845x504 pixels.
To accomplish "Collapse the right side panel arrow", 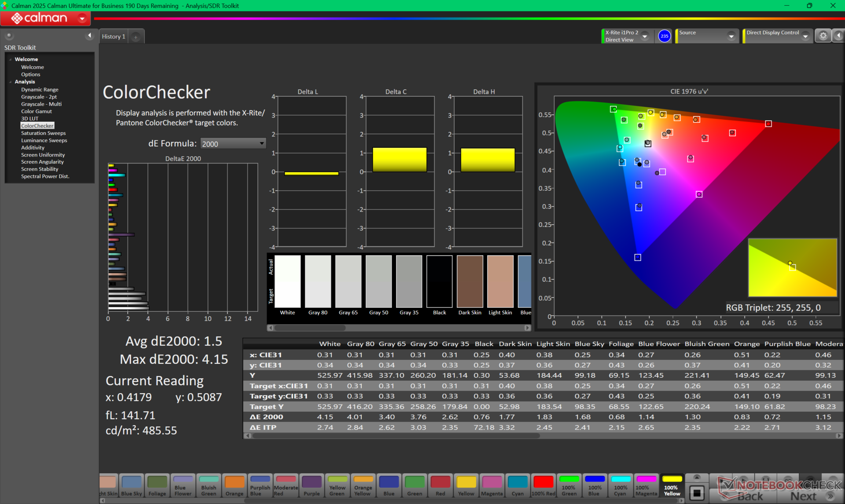I will pyautogui.click(x=839, y=36).
